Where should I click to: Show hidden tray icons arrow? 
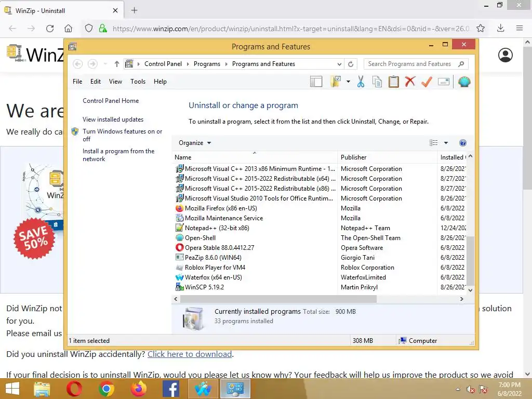[458, 389]
